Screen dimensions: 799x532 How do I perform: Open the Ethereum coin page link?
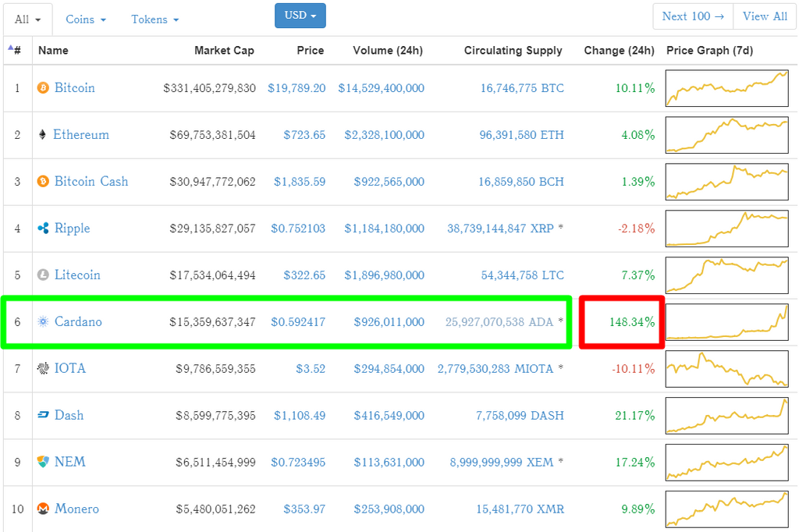[81, 134]
